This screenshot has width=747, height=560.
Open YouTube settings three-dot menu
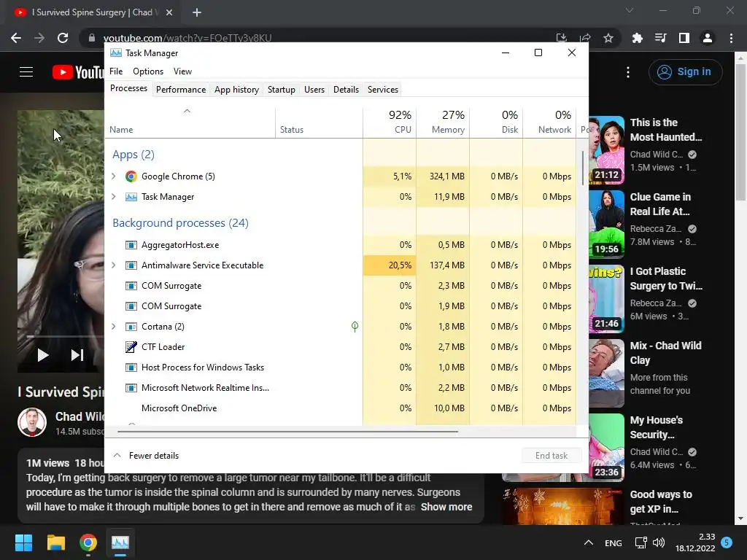(628, 72)
